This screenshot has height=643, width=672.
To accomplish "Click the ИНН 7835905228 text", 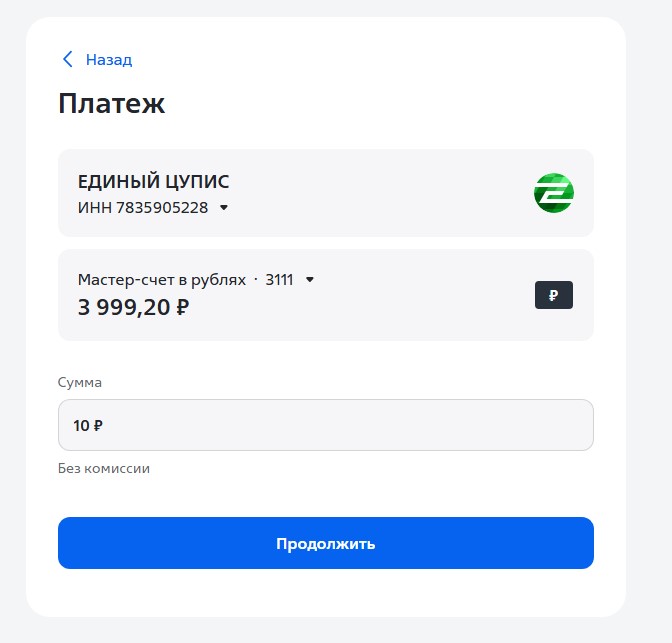I will click(x=143, y=207).
